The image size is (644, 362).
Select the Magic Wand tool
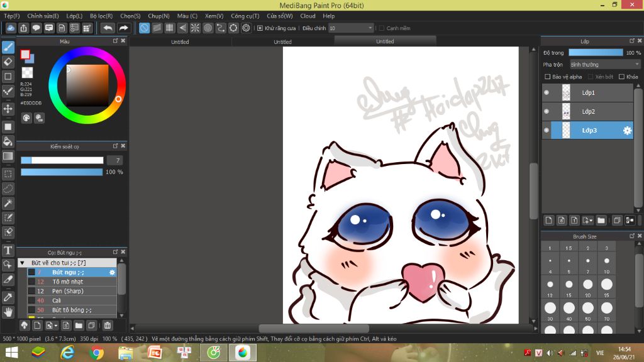[x=8, y=203]
